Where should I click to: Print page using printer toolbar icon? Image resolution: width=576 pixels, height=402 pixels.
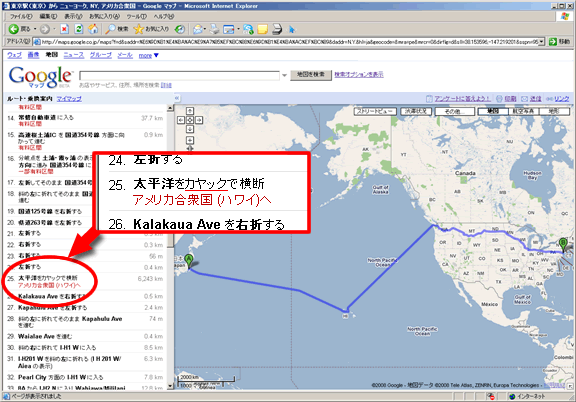(x=215, y=29)
